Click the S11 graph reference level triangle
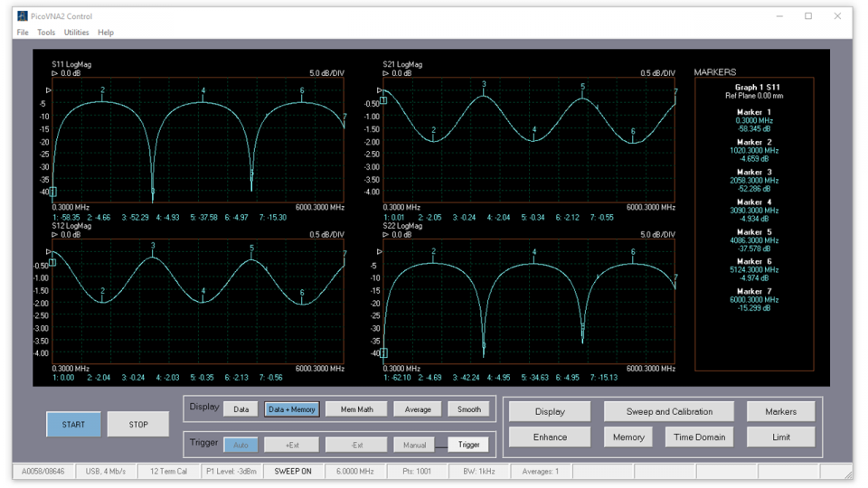Viewport: 868px width, 488px height. click(x=49, y=90)
